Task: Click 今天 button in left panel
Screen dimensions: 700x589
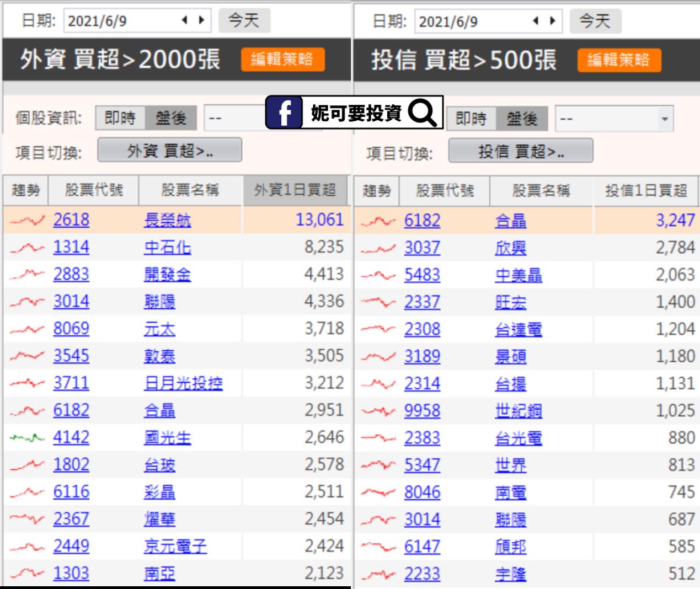Action: pos(244,20)
